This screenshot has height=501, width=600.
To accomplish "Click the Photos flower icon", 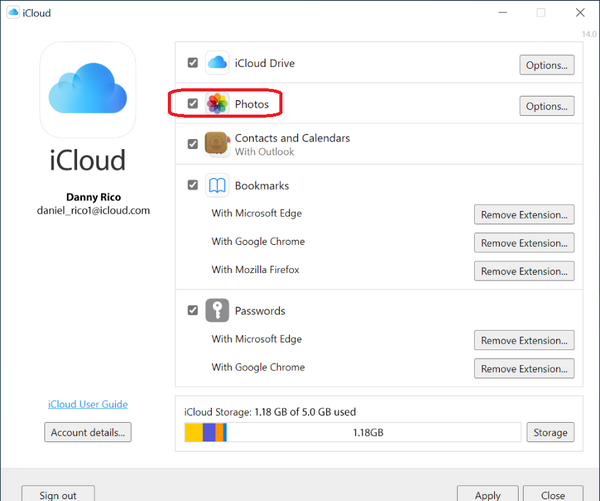I will tap(217, 103).
